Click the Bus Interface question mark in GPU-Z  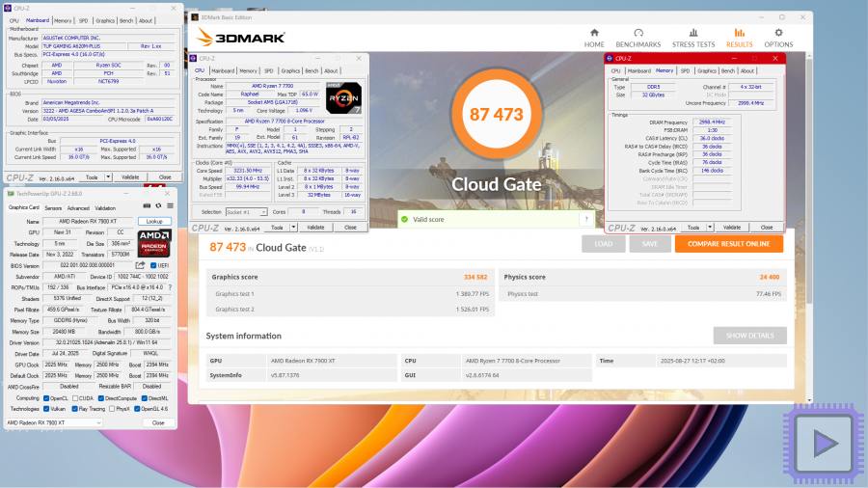[x=170, y=287]
